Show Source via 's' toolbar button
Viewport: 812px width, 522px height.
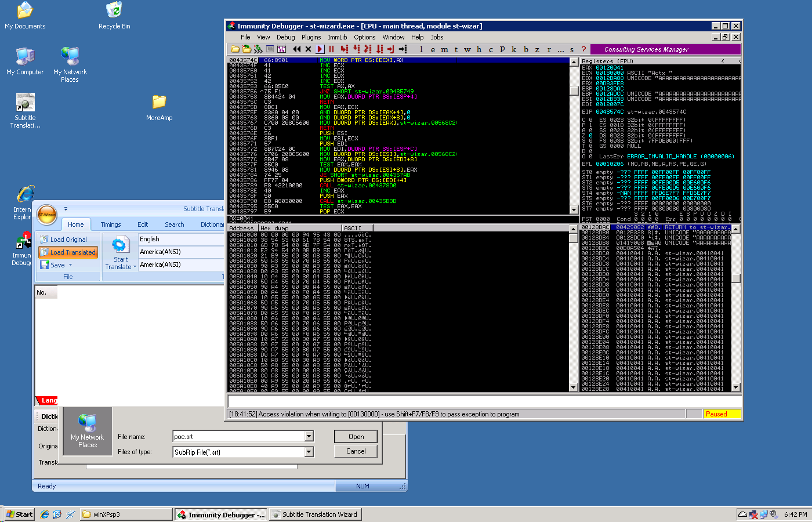point(572,49)
